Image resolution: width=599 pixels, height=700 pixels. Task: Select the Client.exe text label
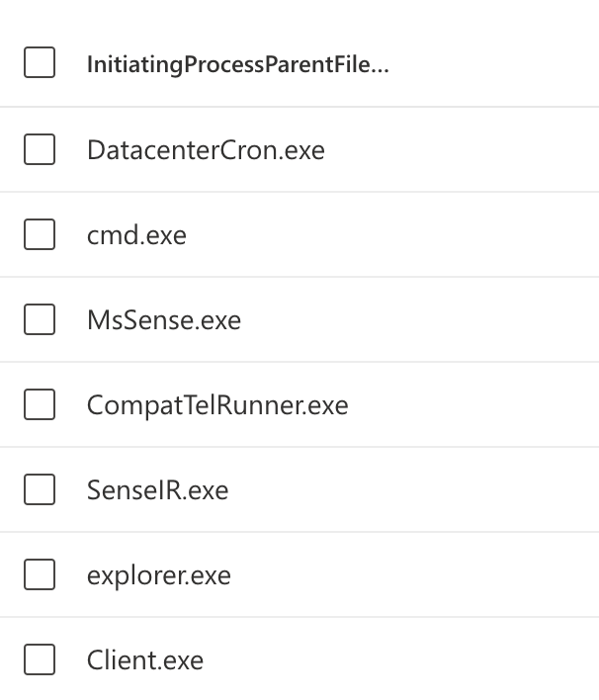pyautogui.click(x=145, y=660)
